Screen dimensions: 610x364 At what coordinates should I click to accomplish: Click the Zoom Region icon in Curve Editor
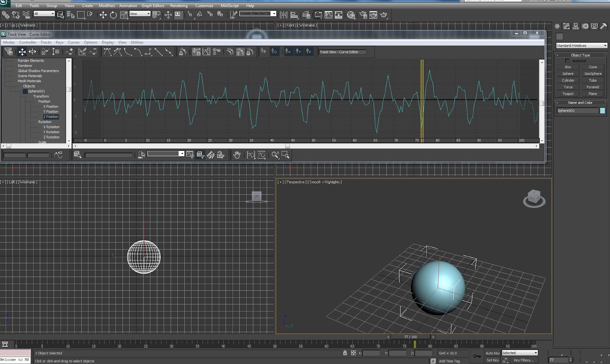point(285,155)
